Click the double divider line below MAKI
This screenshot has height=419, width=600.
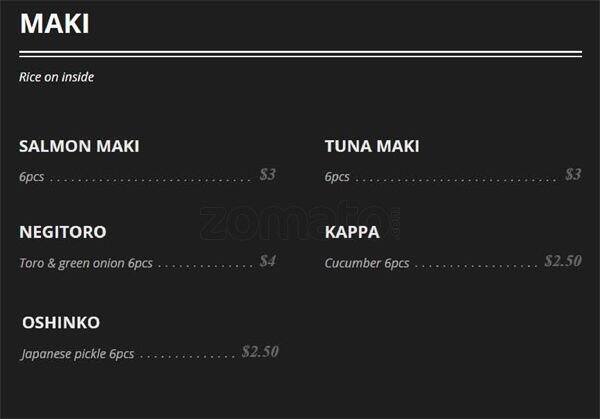[300, 53]
